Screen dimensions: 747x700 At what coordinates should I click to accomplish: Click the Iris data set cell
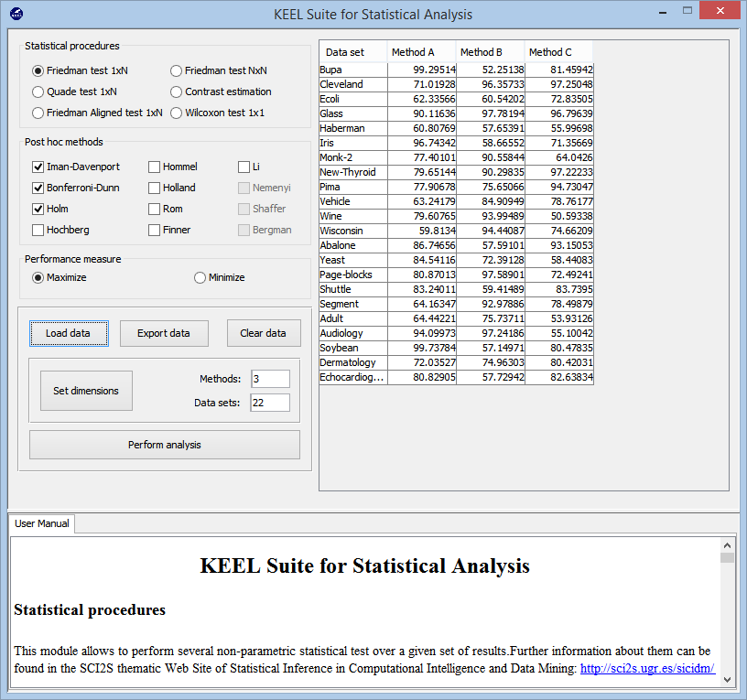[353, 143]
